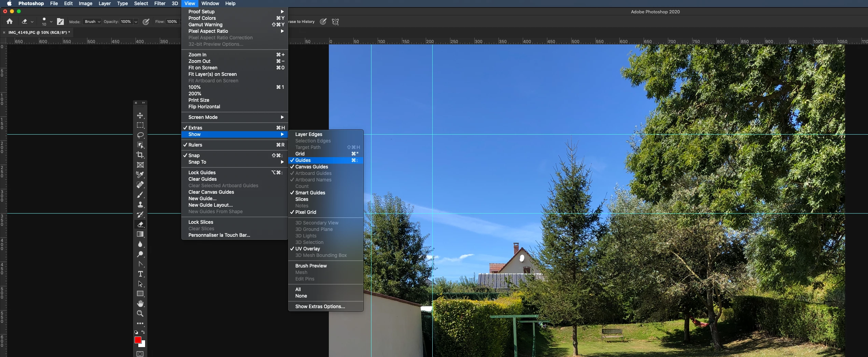868x357 pixels.
Task: Select the Zoom tool
Action: [140, 314]
